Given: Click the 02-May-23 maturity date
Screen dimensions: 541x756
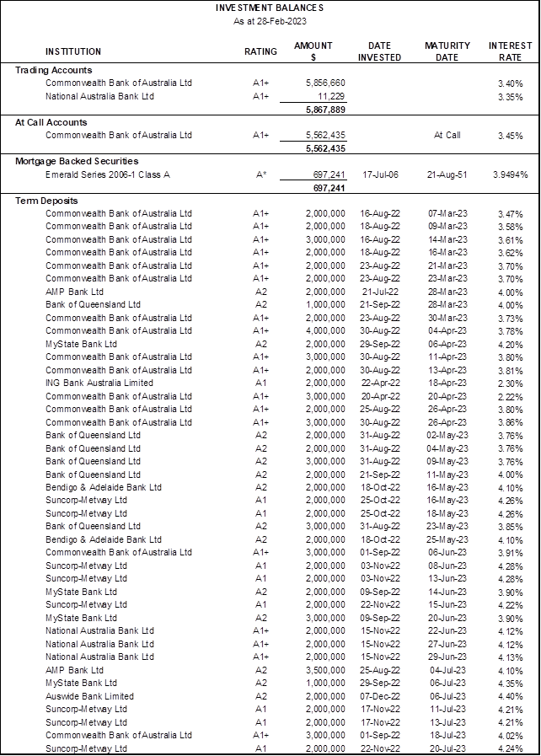Looking at the screenshot, I should (x=447, y=436).
